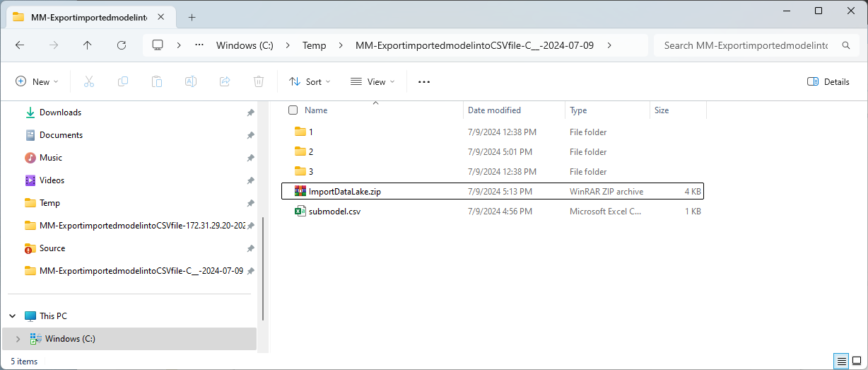Open the View dropdown menu
This screenshot has height=370, width=868.
tap(373, 81)
